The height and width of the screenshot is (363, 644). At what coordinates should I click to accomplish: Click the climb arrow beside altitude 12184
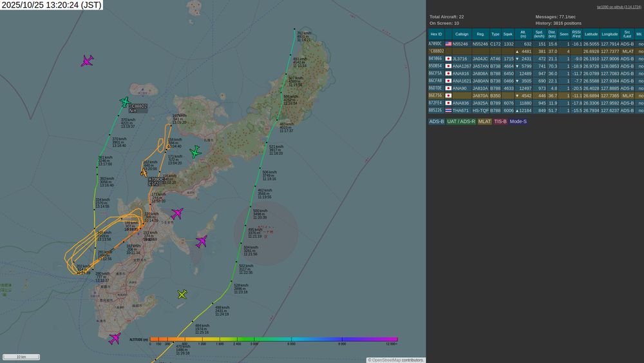517,111
